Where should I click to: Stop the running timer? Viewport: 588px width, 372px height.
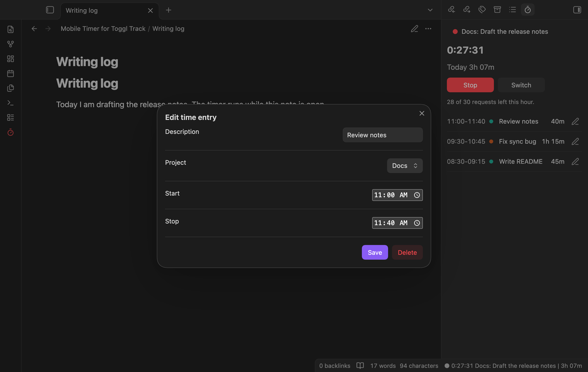470,85
